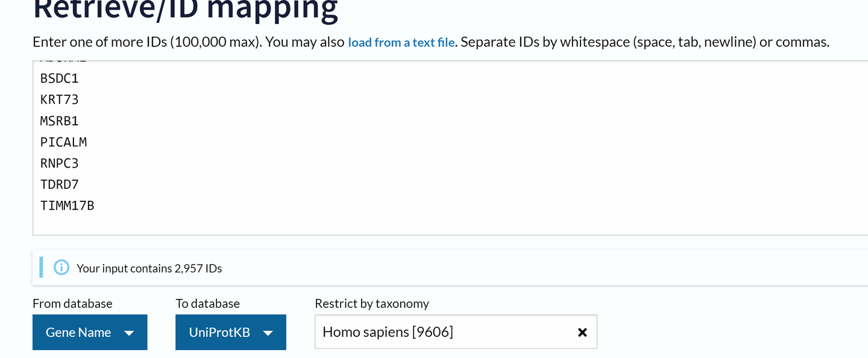Click the TDRD7 entry in the list
868x358 pixels.
click(60, 184)
